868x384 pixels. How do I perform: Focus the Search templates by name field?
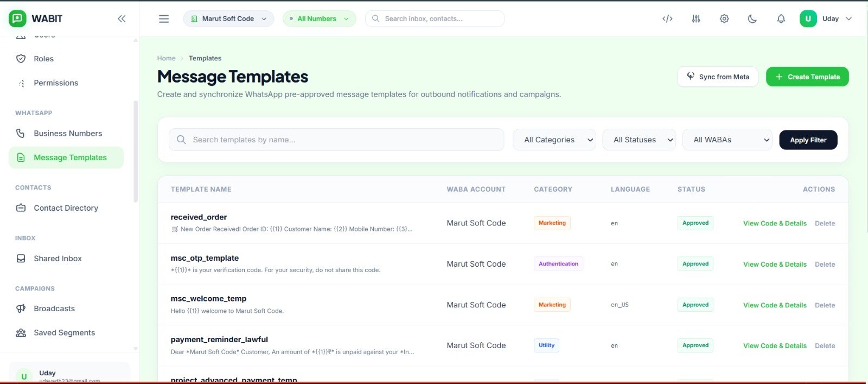tap(336, 140)
